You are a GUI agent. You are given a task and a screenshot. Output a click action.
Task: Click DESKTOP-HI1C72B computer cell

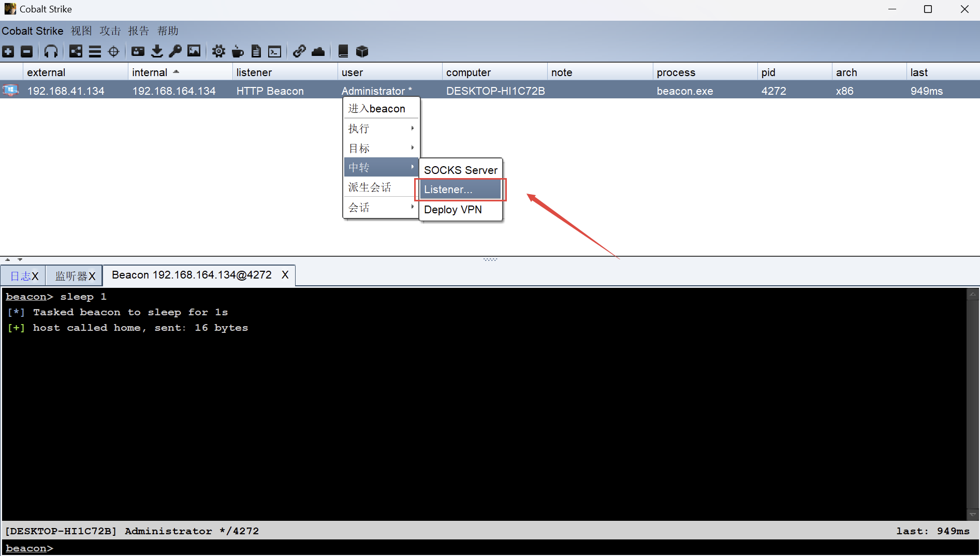495,91
